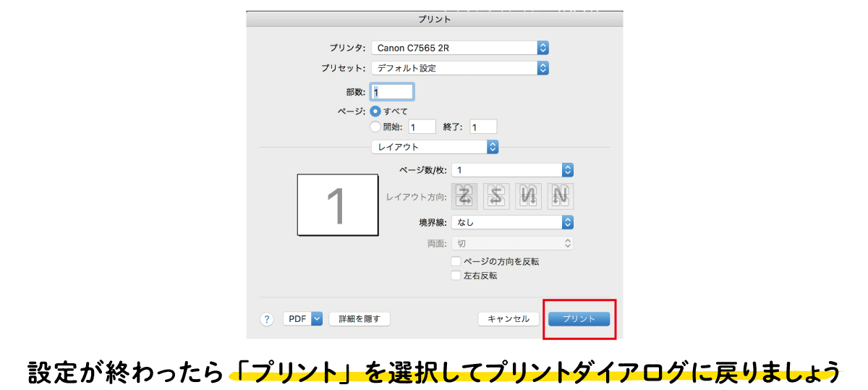Open the レイアウト panel selector dropdown
This screenshot has height=390, width=868.
pyautogui.click(x=435, y=147)
